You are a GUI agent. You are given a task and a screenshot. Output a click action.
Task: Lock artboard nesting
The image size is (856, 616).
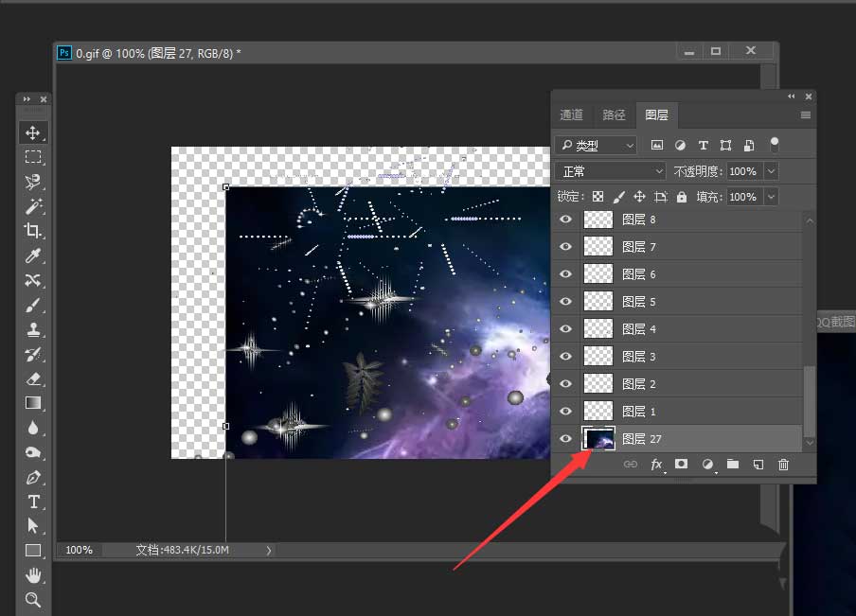[x=661, y=197]
